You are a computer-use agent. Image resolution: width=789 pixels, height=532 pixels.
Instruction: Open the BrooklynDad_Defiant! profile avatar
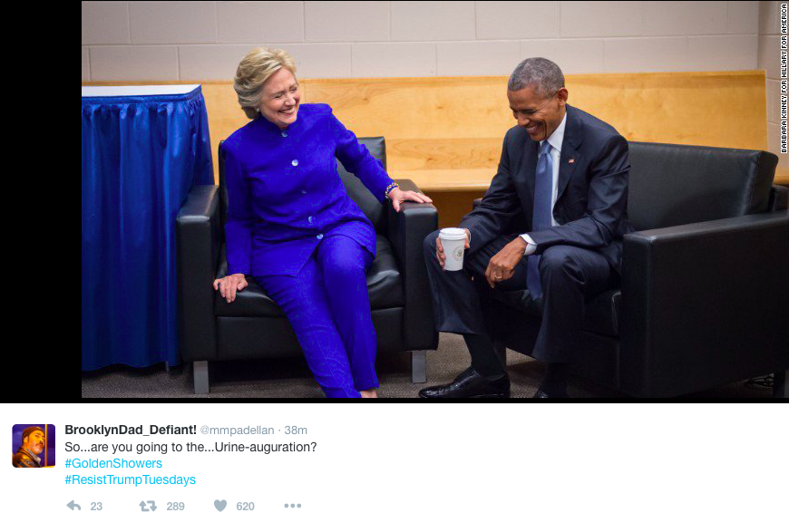pyautogui.click(x=34, y=446)
